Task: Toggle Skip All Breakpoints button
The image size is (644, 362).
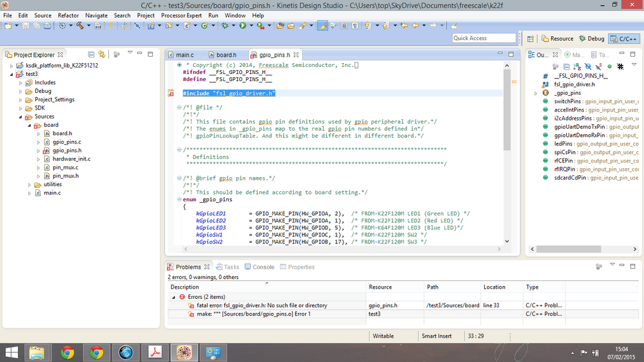Action: pyautogui.click(x=137, y=26)
